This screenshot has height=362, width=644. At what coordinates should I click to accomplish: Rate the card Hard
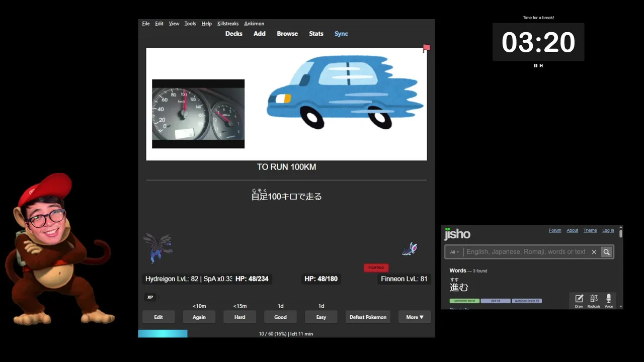point(240,317)
